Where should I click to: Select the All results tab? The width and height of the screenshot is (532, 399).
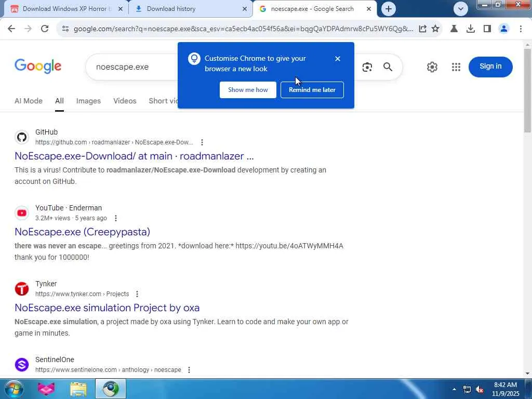(x=59, y=101)
